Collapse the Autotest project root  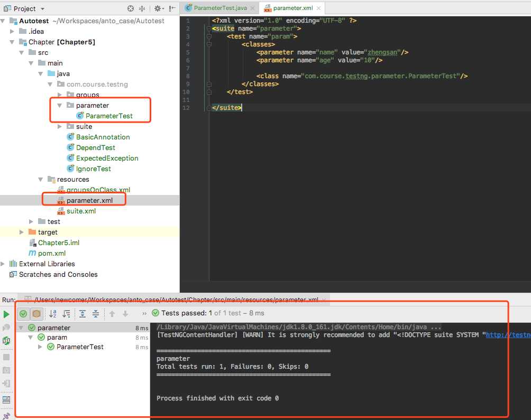3,21
